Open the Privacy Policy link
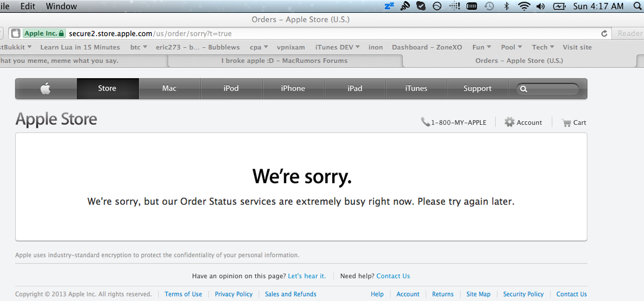 [x=234, y=294]
